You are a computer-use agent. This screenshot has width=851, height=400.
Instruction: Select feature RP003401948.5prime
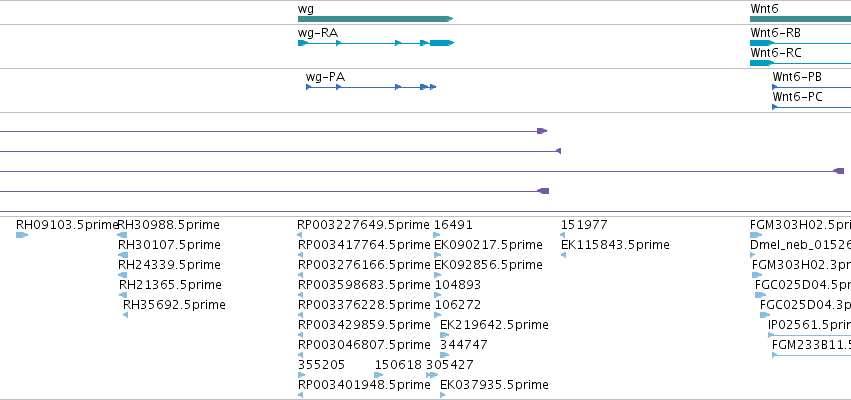pos(300,395)
